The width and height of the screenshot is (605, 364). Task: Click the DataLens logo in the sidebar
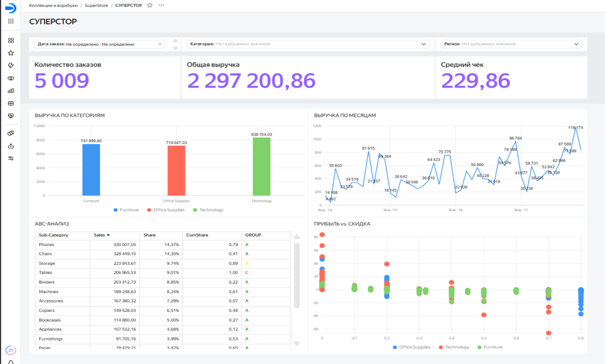[x=11, y=7]
